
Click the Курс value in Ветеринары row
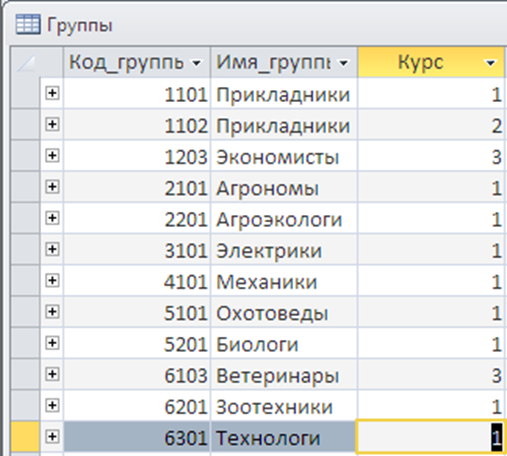point(431,374)
